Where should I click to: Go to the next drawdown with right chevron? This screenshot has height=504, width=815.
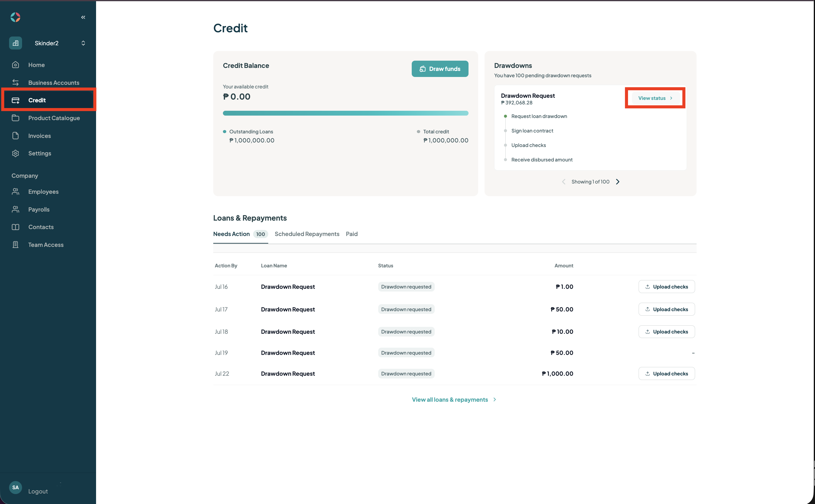[x=617, y=182]
